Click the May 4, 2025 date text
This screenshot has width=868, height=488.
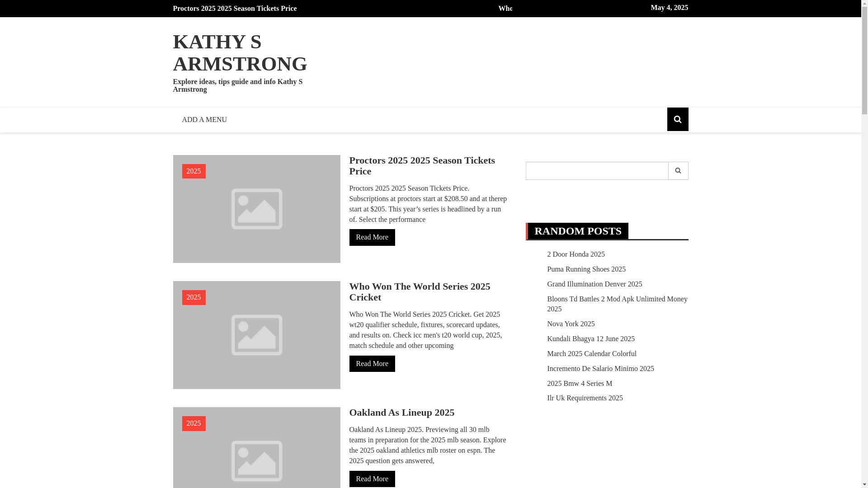point(669,8)
